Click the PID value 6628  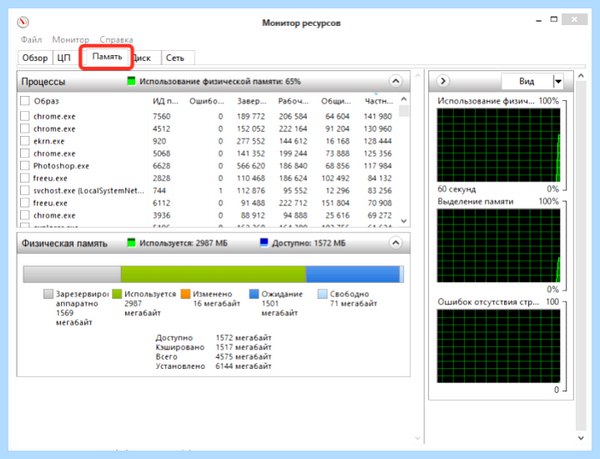coord(161,166)
